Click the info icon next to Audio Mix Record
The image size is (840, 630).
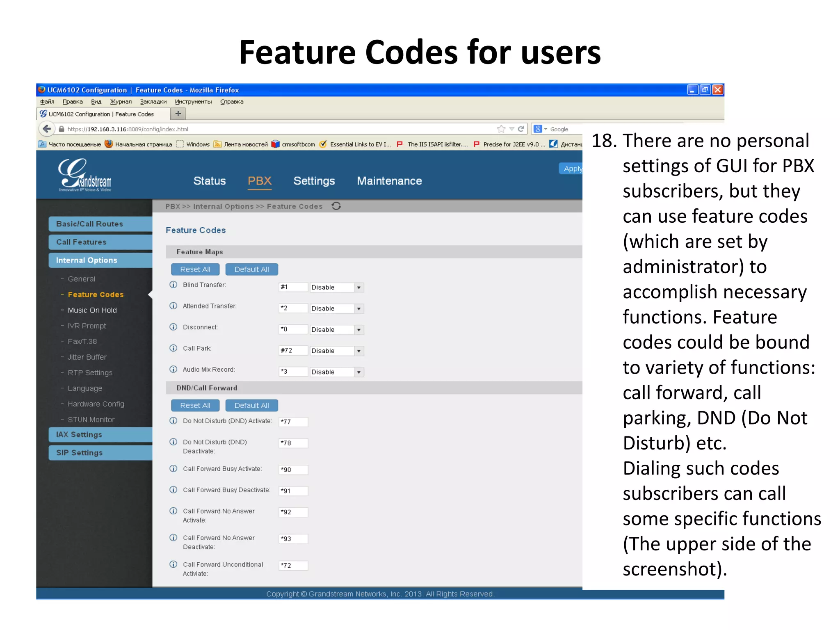click(x=173, y=369)
